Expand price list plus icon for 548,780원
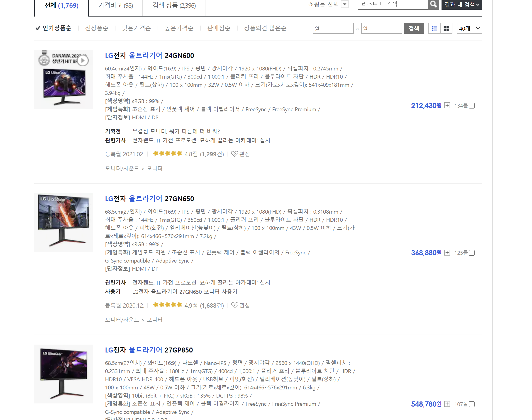 pos(447,404)
